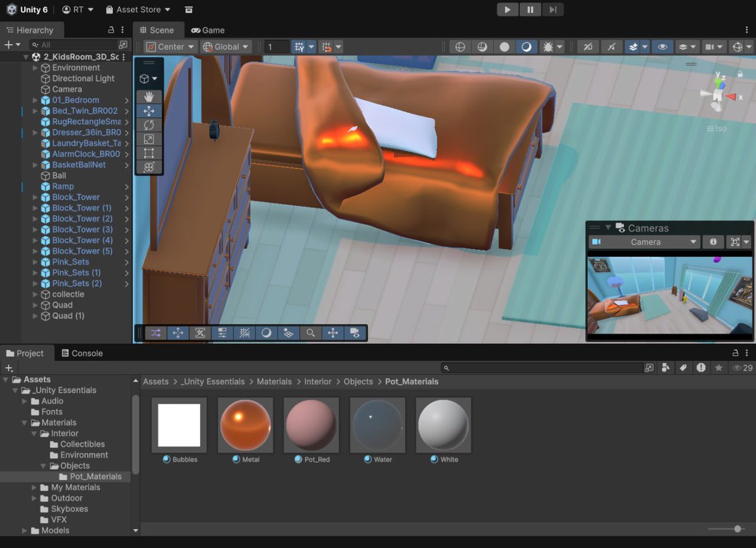Select the Scale tool

point(149,139)
